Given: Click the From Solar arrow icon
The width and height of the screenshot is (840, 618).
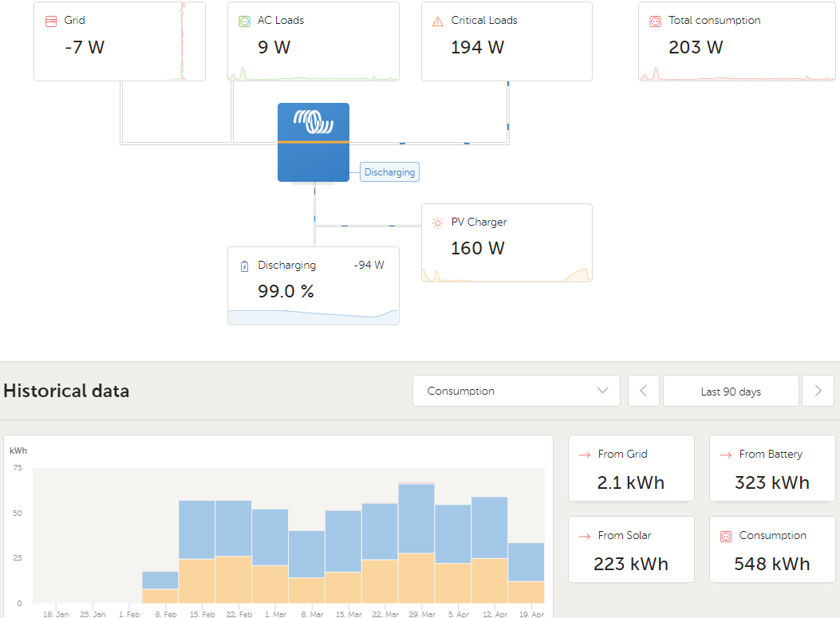Looking at the screenshot, I should (x=585, y=536).
